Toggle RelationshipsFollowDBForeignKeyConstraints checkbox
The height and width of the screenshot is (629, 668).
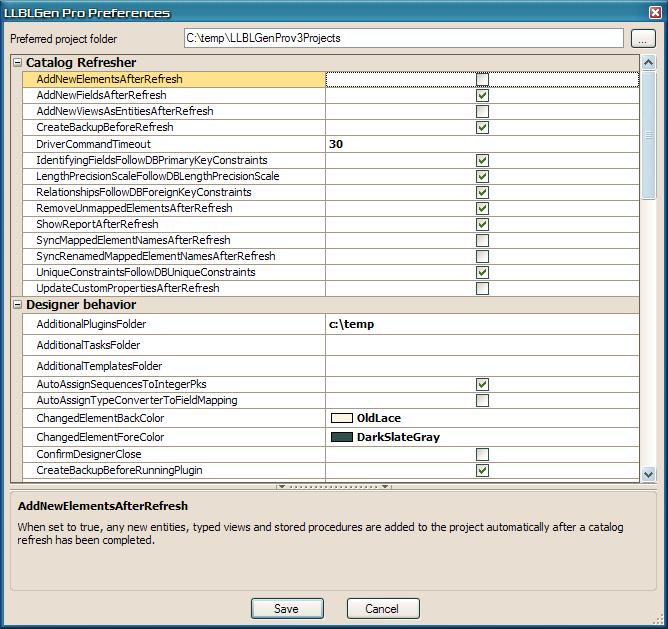click(482, 193)
